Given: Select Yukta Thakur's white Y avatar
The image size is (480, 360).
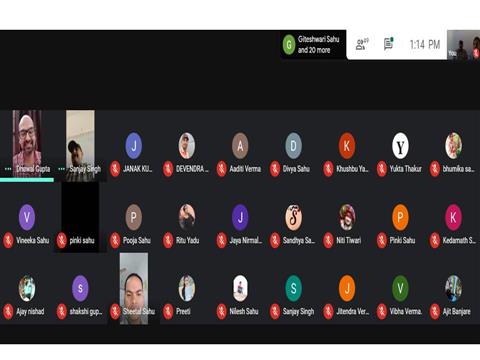Looking at the screenshot, I should click(x=400, y=146).
